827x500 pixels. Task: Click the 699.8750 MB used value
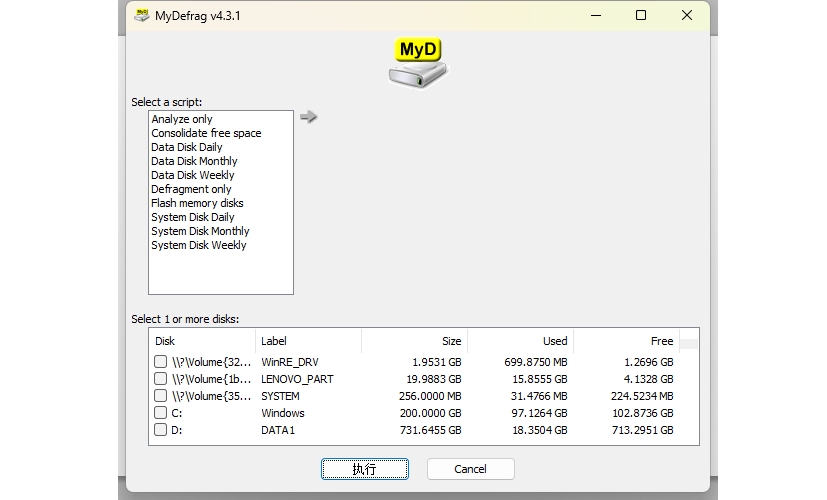click(x=536, y=362)
